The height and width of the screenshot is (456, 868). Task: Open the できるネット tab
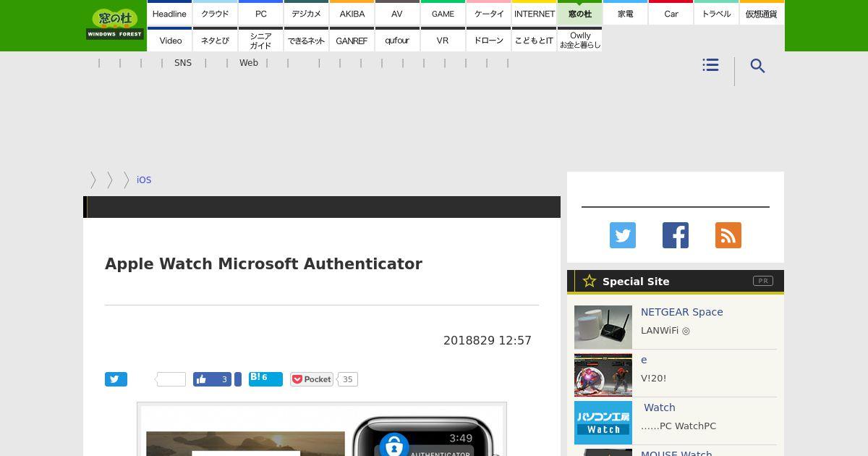click(306, 40)
